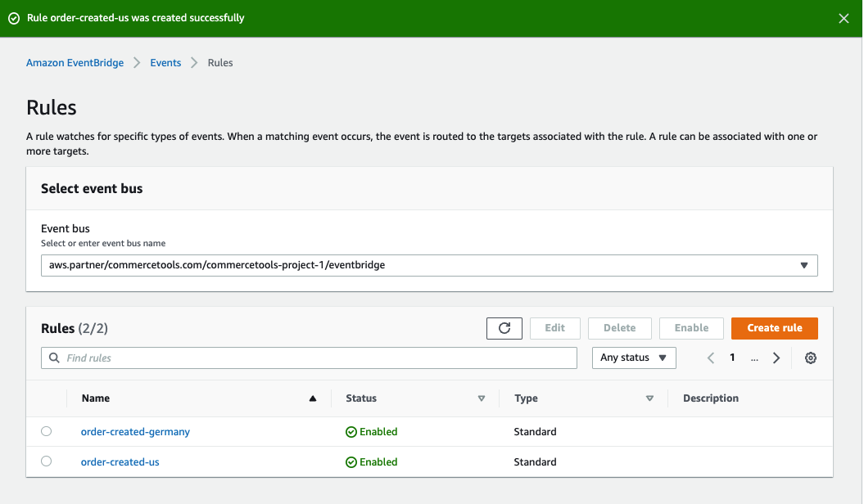This screenshot has width=864, height=504.
Task: Go to next page of rules
Action: pyautogui.click(x=776, y=358)
